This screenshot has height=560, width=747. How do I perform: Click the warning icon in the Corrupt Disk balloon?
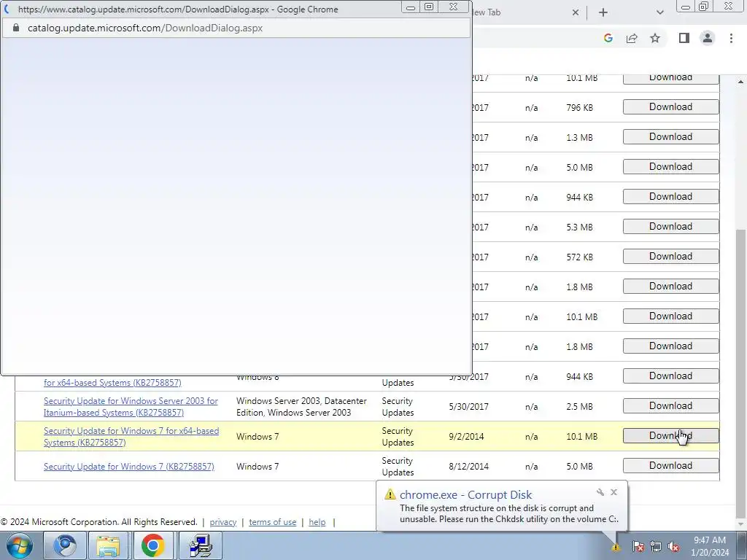tap(390, 494)
